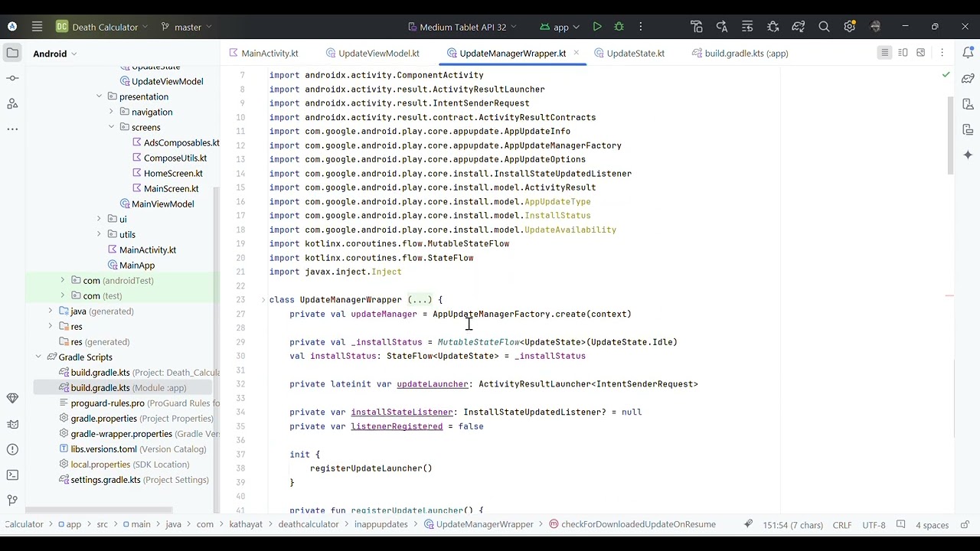
Task: Open Gradle tool window on right
Action: tap(969, 78)
